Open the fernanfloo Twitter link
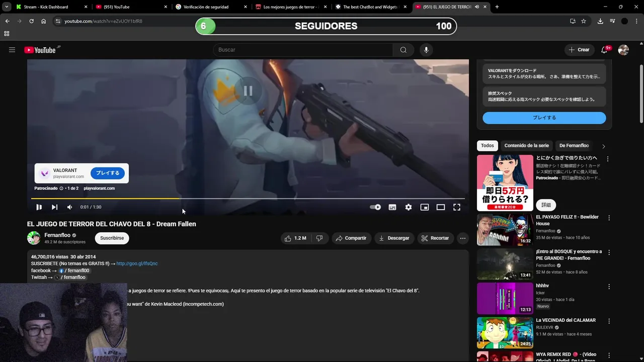Image resolution: width=644 pixels, height=362 pixels. 70,277
